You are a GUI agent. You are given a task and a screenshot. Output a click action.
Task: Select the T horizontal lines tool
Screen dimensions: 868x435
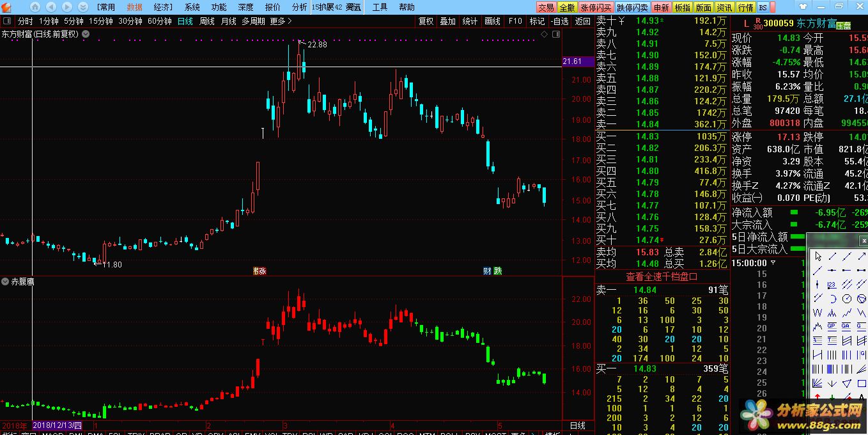[832, 340]
